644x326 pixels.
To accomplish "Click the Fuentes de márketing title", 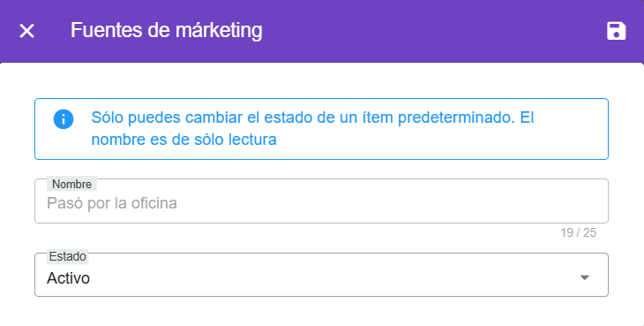I will click(167, 30).
